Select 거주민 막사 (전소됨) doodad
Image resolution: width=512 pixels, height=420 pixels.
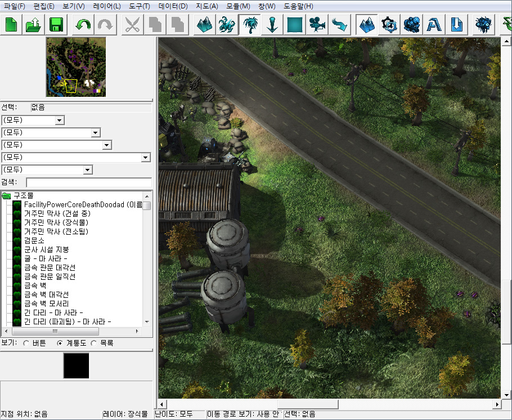56,232
